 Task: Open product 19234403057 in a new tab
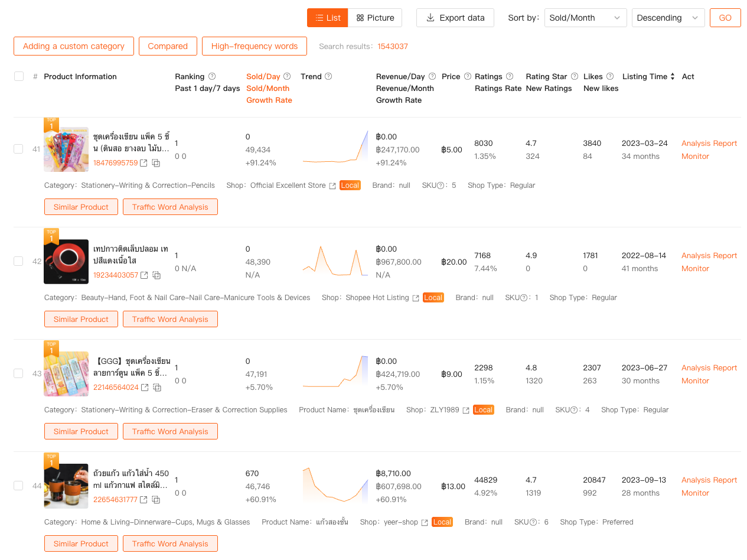(144, 275)
